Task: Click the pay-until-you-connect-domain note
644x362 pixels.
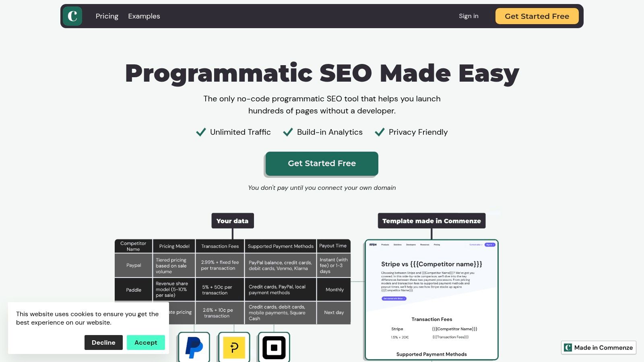Action: tap(322, 188)
